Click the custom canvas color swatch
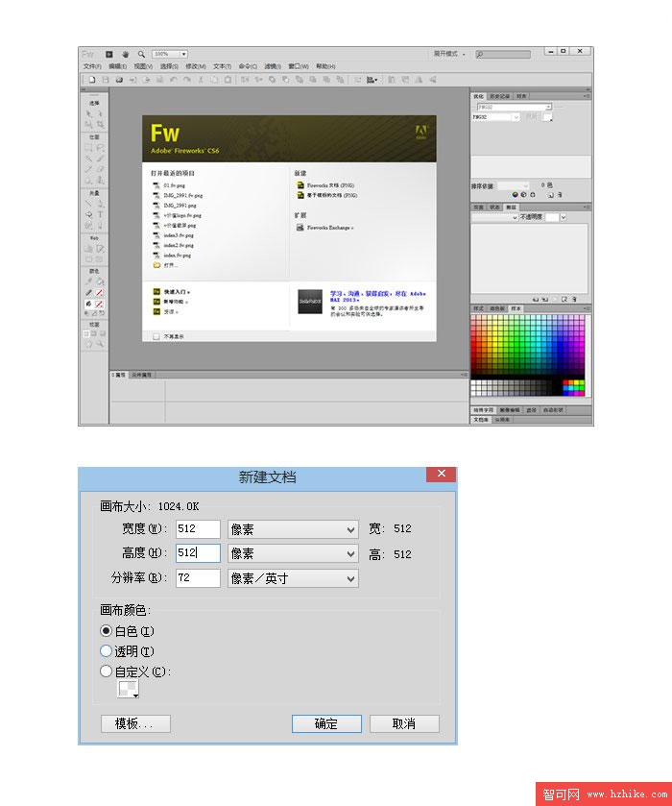 tap(129, 690)
